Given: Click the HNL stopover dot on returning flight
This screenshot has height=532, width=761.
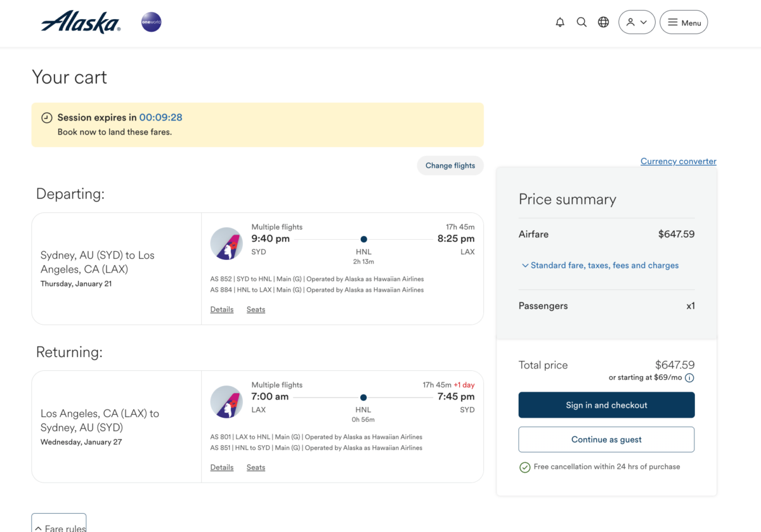Looking at the screenshot, I should (x=364, y=398).
